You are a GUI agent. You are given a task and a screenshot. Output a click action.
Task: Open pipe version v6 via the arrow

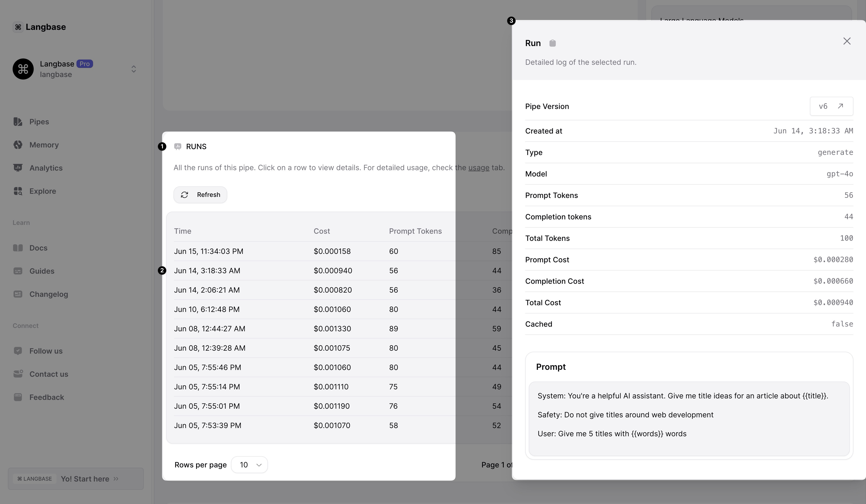840,106
